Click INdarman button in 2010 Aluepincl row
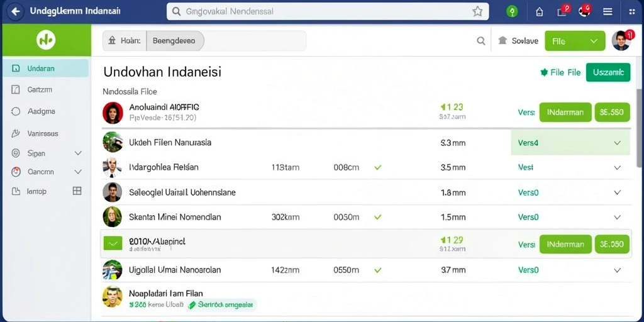 [x=565, y=244]
